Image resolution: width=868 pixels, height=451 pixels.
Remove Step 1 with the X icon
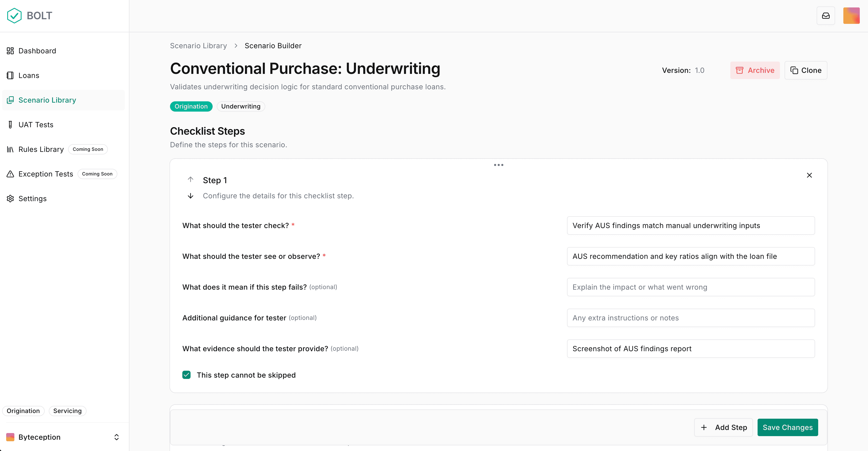[809, 175]
